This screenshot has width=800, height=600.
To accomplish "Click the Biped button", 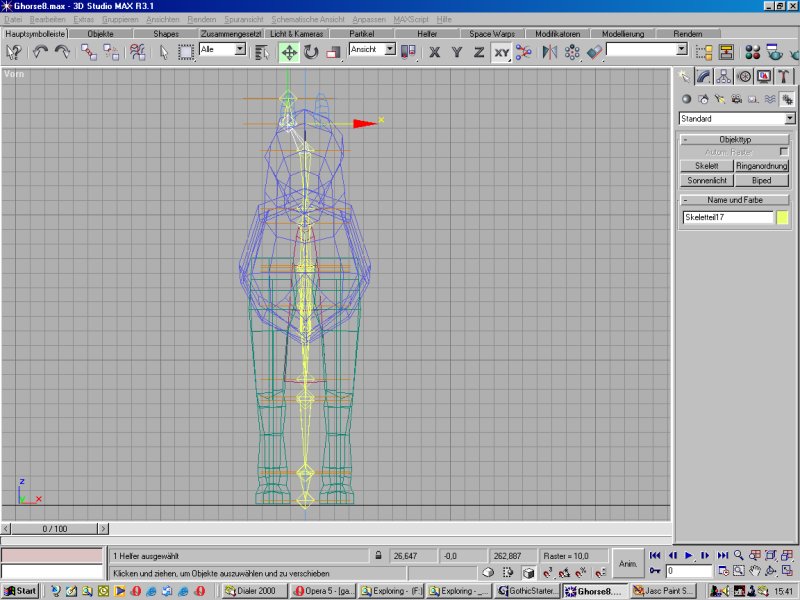I will point(762,181).
